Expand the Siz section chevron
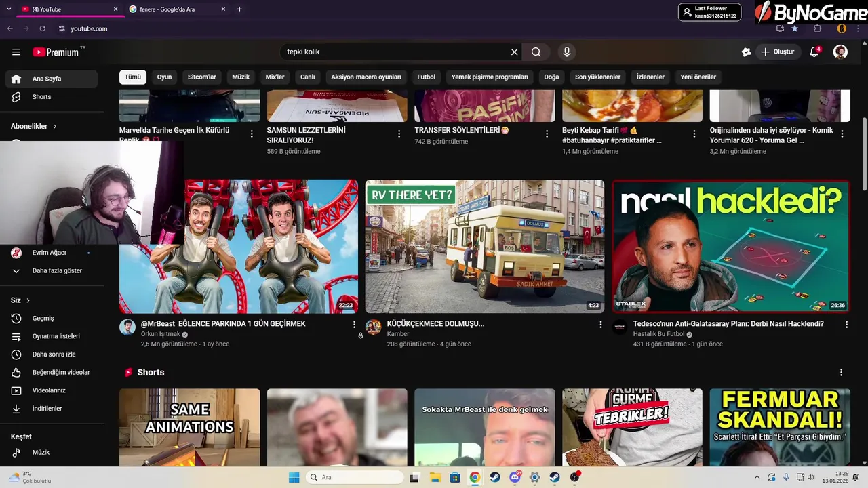This screenshot has height=488, width=868. coord(28,300)
